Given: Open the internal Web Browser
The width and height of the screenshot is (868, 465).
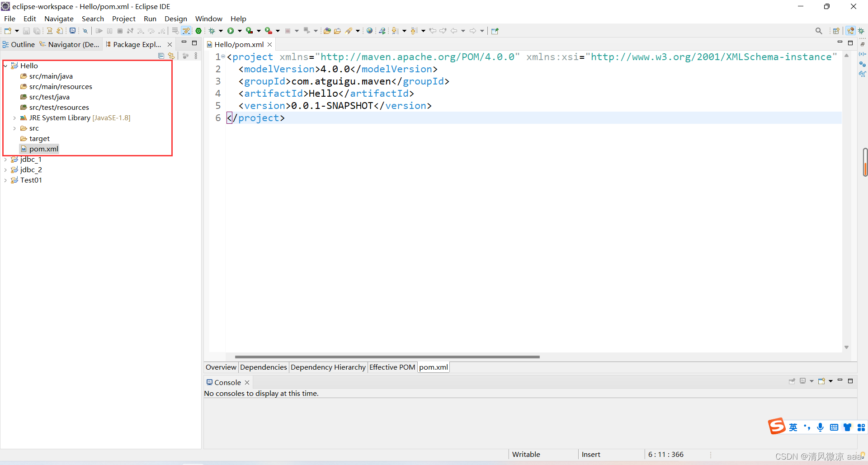Looking at the screenshot, I should (x=369, y=31).
